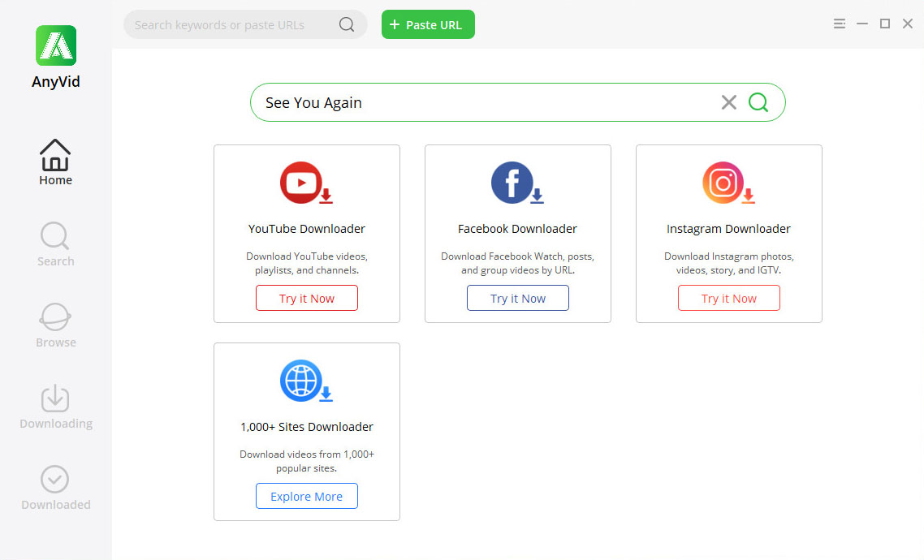
Task: Click the Explore More button
Action: (306, 496)
